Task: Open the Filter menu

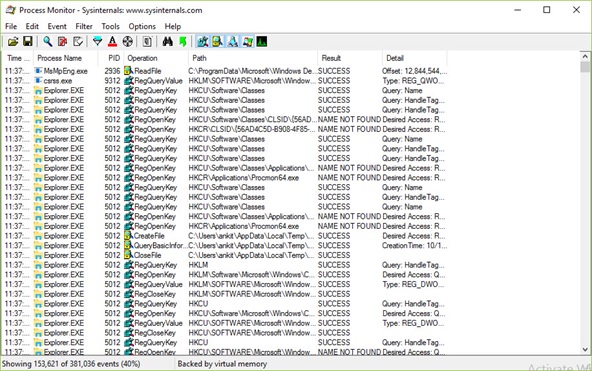Action: click(84, 26)
